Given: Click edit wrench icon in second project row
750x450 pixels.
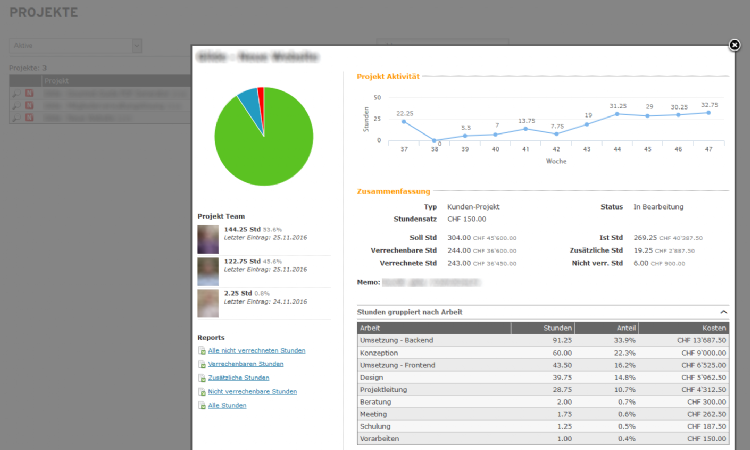Looking at the screenshot, I should [15, 106].
